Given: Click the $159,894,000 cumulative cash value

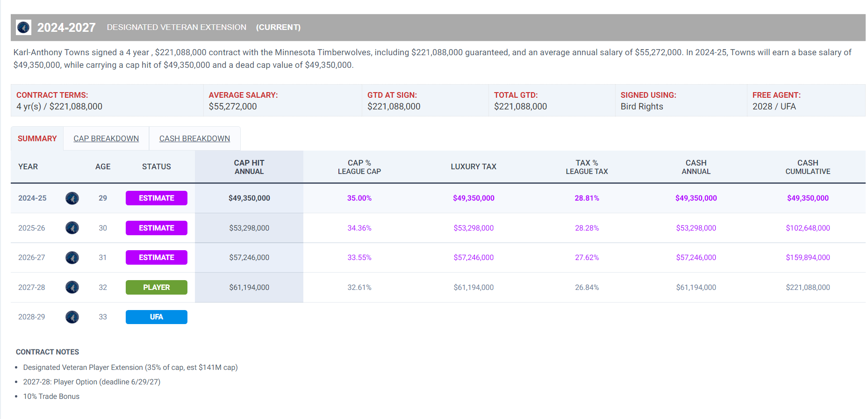Looking at the screenshot, I should point(808,258).
